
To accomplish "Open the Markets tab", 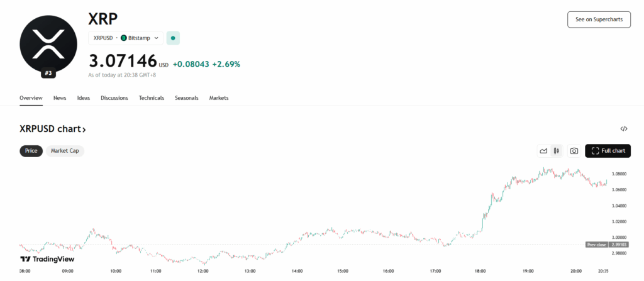I will click(219, 98).
